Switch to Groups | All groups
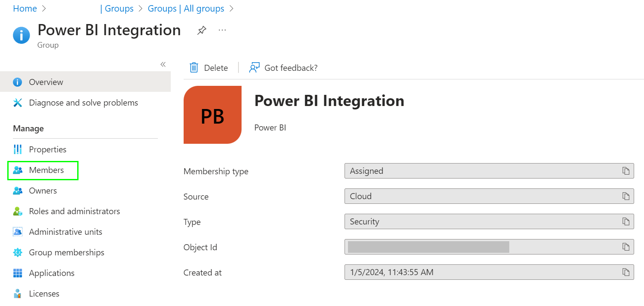The width and height of the screenshot is (644, 306). tap(186, 8)
